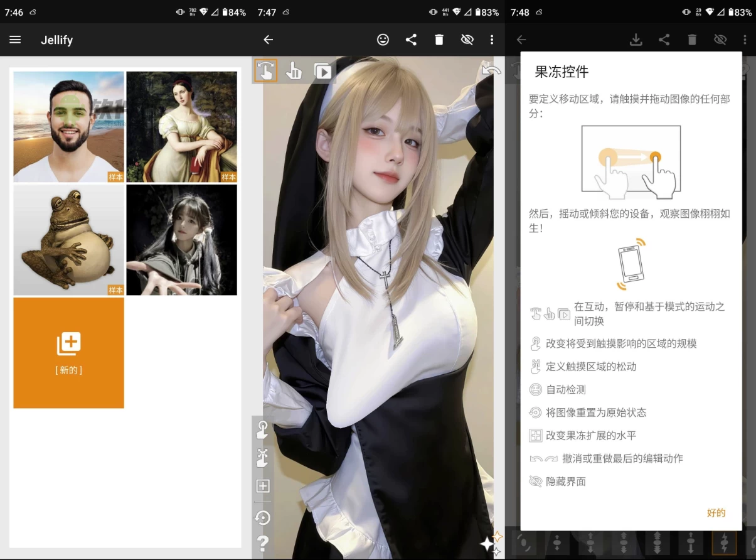Create a new project with orange tile

(69, 353)
